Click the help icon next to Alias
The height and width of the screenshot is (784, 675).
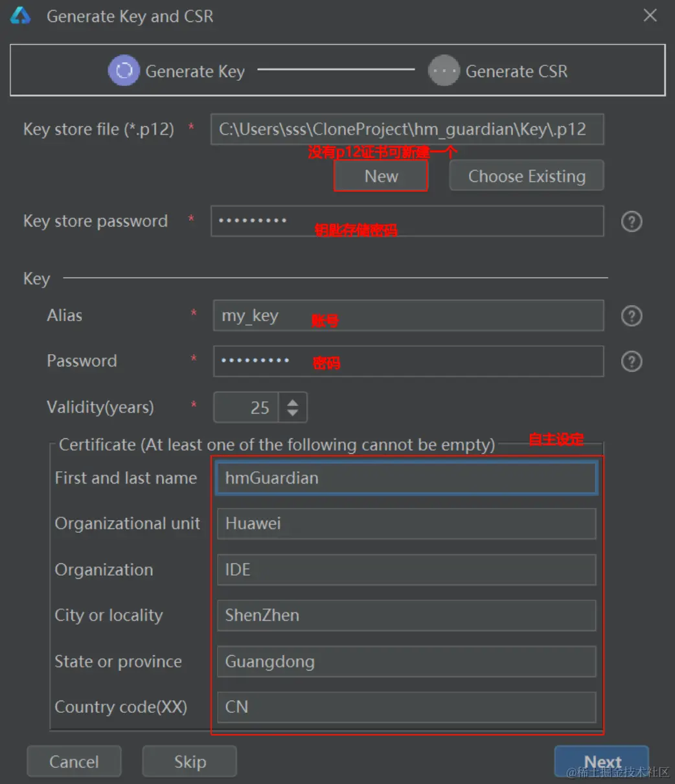click(631, 316)
